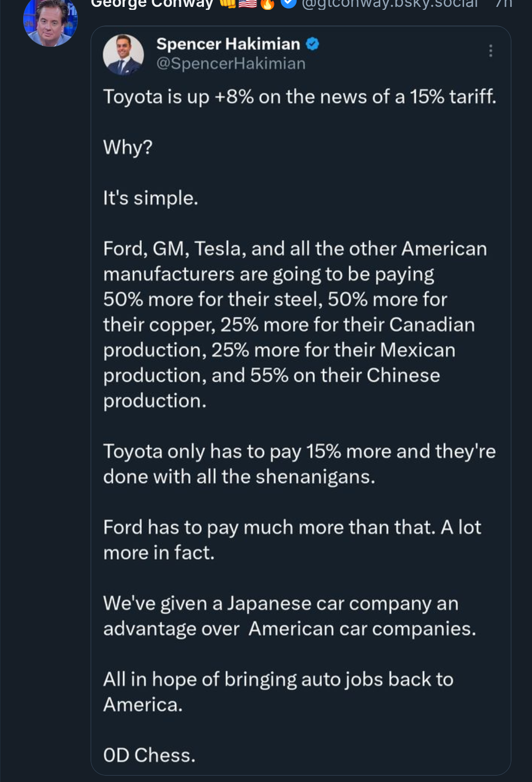Click the "It's simple." line
The width and height of the screenshot is (532, 782).
click(150, 198)
